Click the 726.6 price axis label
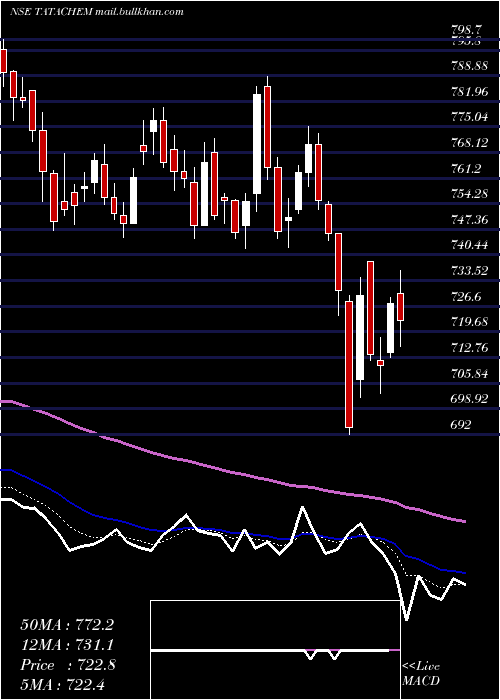This screenshot has height=700, width=500. pyautogui.click(x=466, y=296)
